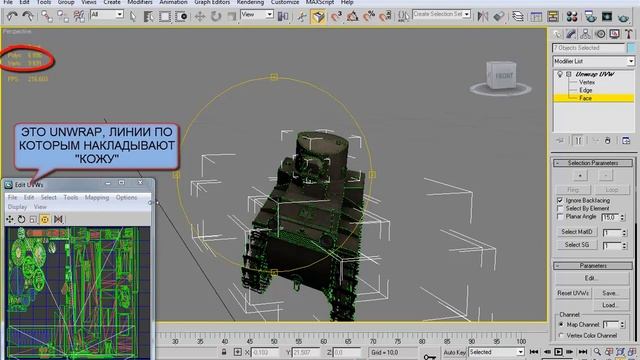Screen dimensions: 640x360
Task: Pick the Rectangular Selection Region tool
Action: (165, 16)
